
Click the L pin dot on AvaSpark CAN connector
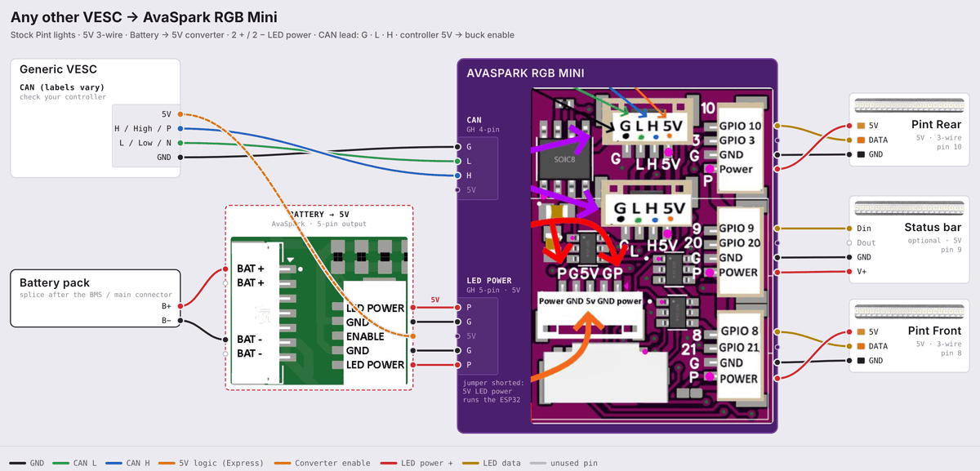(x=457, y=162)
